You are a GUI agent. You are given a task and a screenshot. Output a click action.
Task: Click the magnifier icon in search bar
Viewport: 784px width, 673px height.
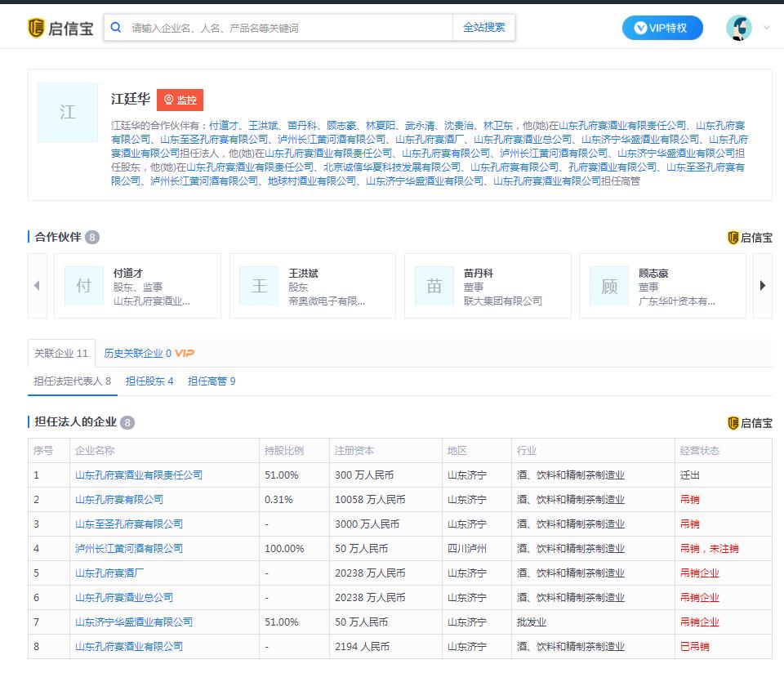pyautogui.click(x=118, y=25)
